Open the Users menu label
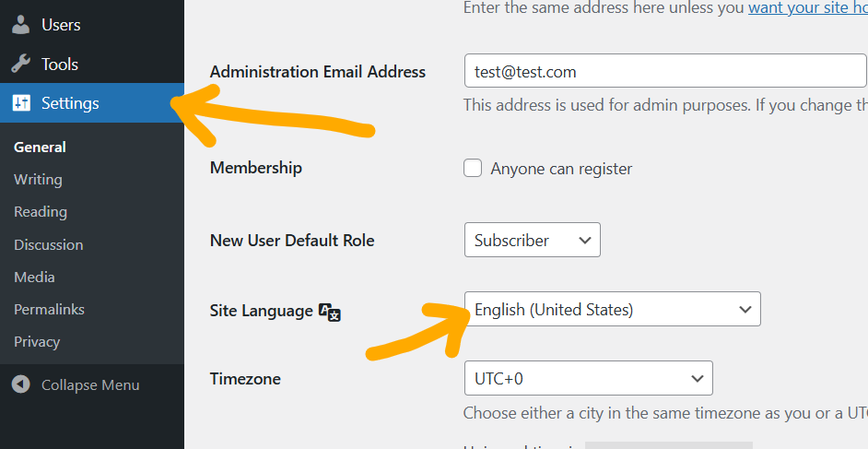The width and height of the screenshot is (868, 449). pyautogui.click(x=61, y=25)
